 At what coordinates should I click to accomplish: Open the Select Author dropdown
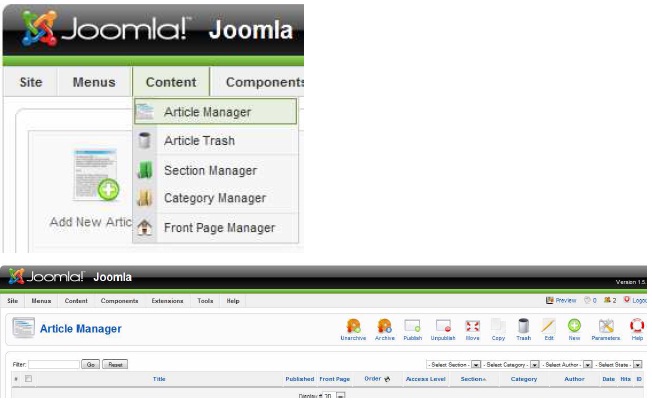pyautogui.click(x=567, y=364)
